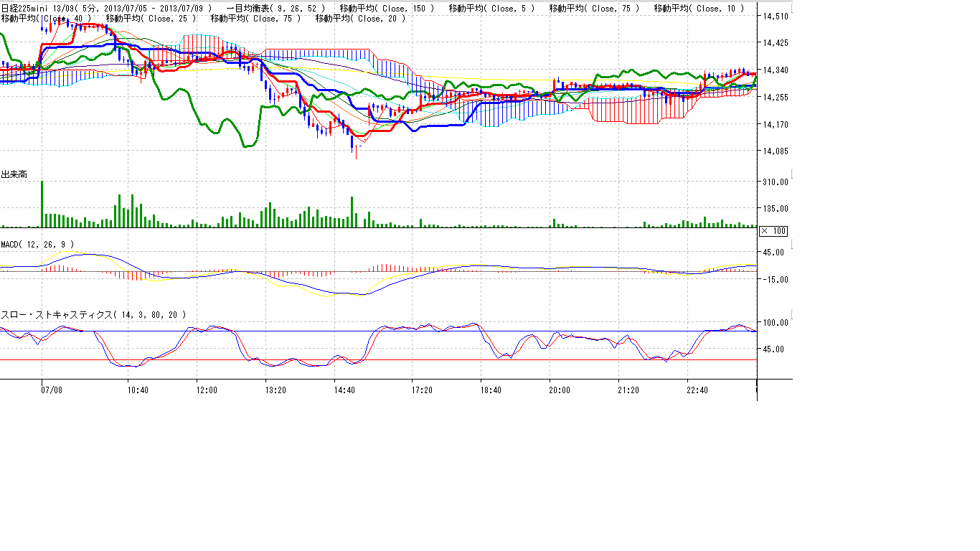Viewport: 980px width, 551px height.
Task: Select the 14,085 price axis label
Action: [x=776, y=151]
